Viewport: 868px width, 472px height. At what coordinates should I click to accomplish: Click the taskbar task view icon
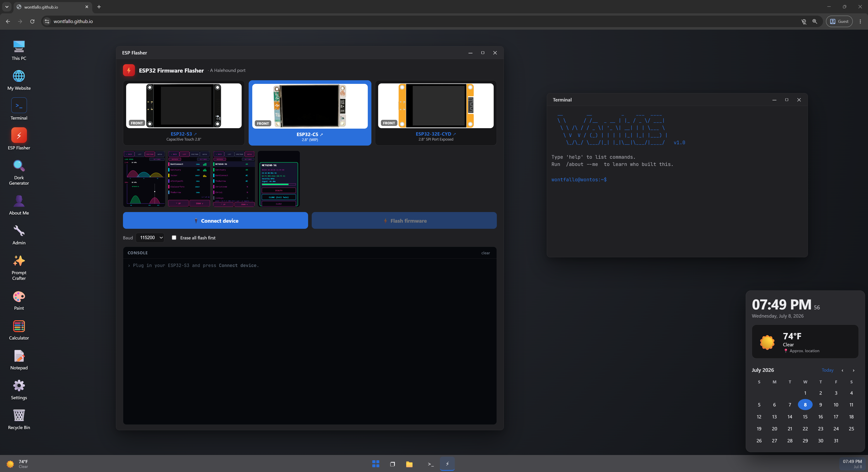(x=392, y=464)
